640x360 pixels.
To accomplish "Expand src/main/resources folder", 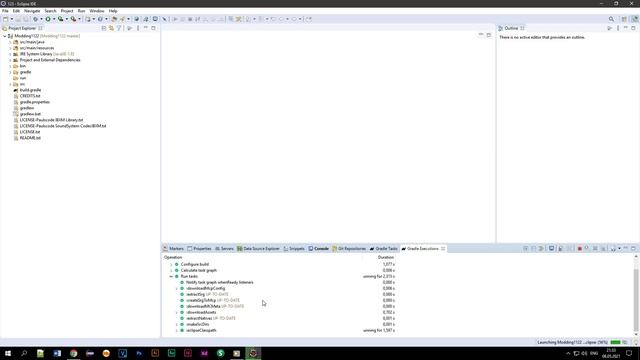I will click(10, 48).
